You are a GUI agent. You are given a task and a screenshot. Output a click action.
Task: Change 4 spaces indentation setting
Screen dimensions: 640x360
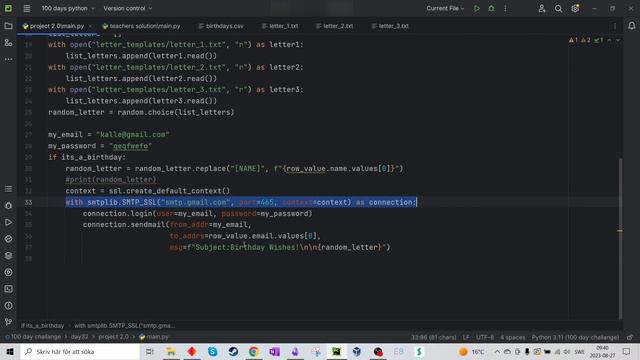coord(513,337)
